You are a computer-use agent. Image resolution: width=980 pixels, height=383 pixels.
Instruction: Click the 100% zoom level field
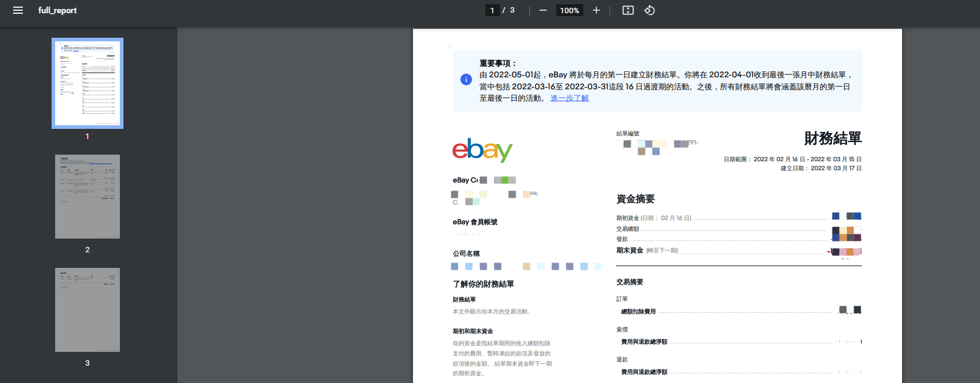[569, 10]
